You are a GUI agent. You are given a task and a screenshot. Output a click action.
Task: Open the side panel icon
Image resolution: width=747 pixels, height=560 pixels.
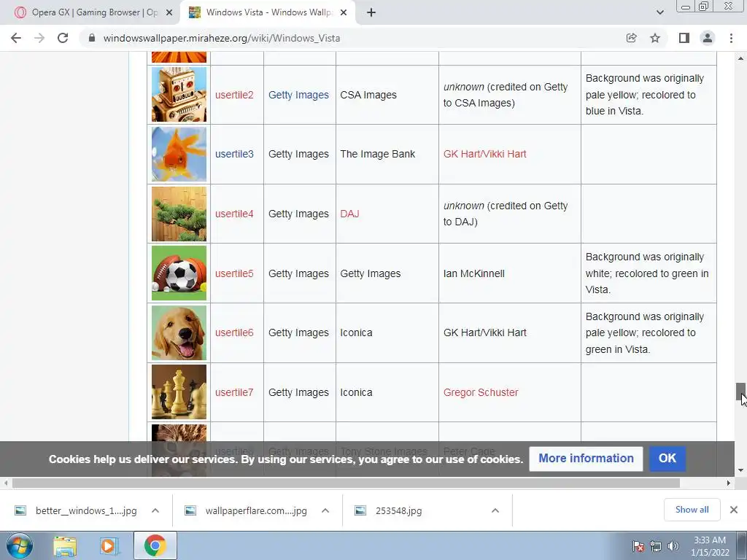pyautogui.click(x=684, y=38)
